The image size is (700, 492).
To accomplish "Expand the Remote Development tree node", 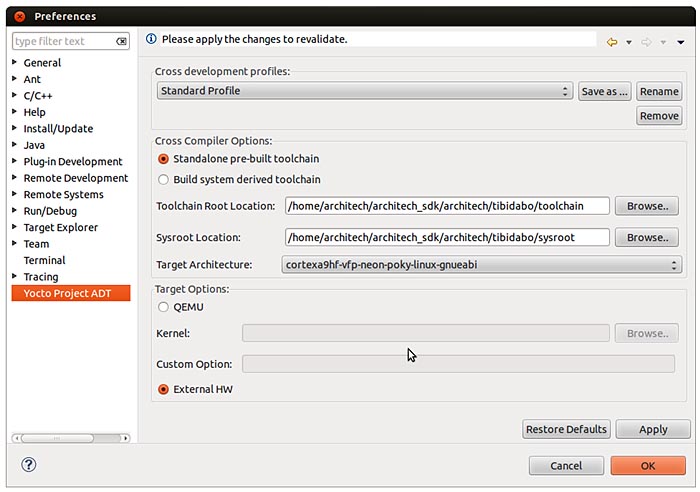I will click(15, 177).
